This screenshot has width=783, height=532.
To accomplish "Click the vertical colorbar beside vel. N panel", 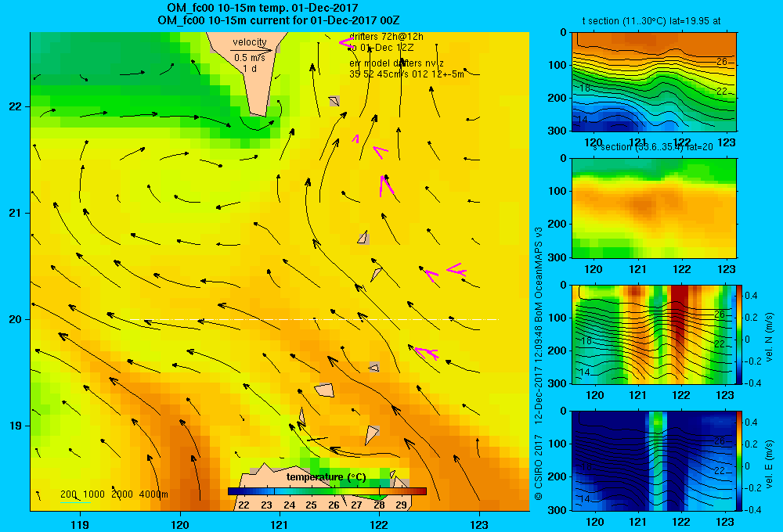I will coord(739,334).
